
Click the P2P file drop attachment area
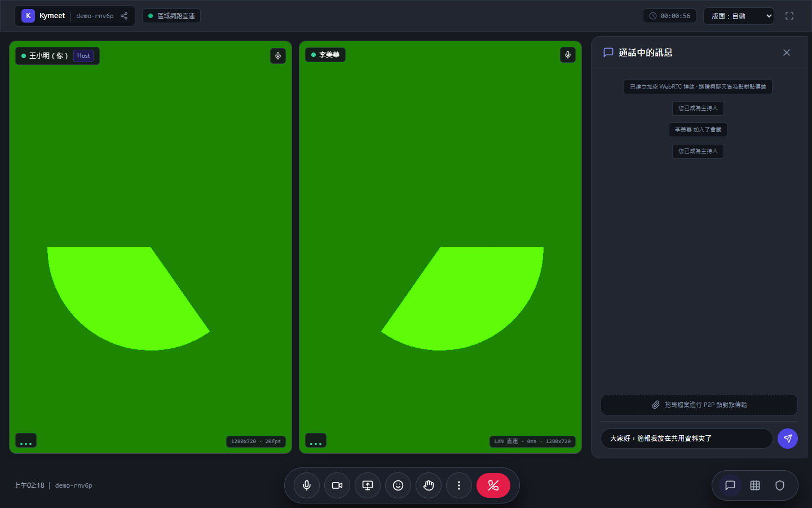click(x=699, y=405)
